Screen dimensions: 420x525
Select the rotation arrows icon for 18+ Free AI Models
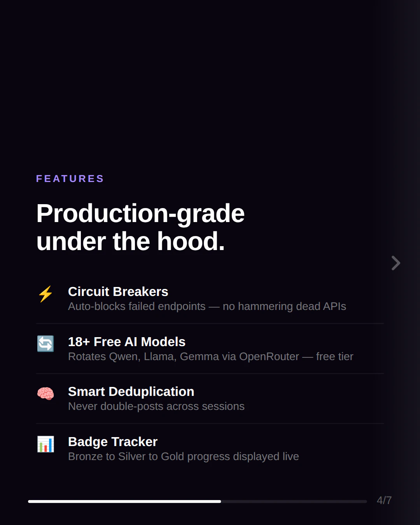45,344
